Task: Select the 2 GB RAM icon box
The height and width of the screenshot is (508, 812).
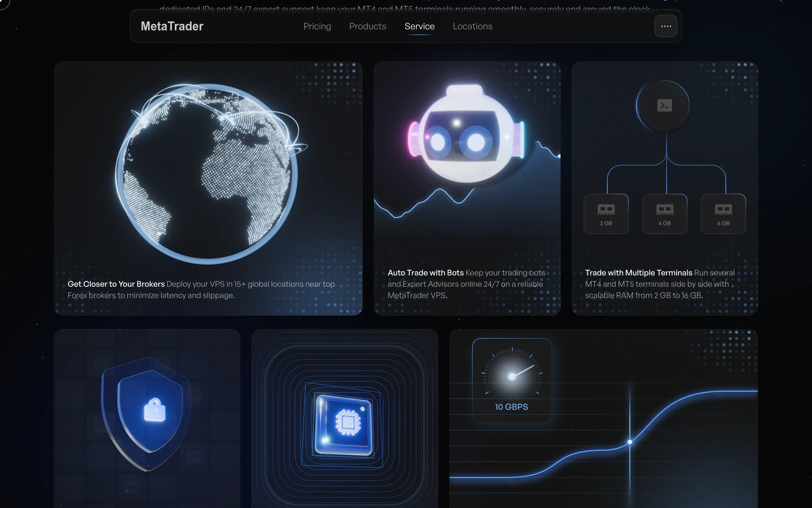Action: click(606, 214)
